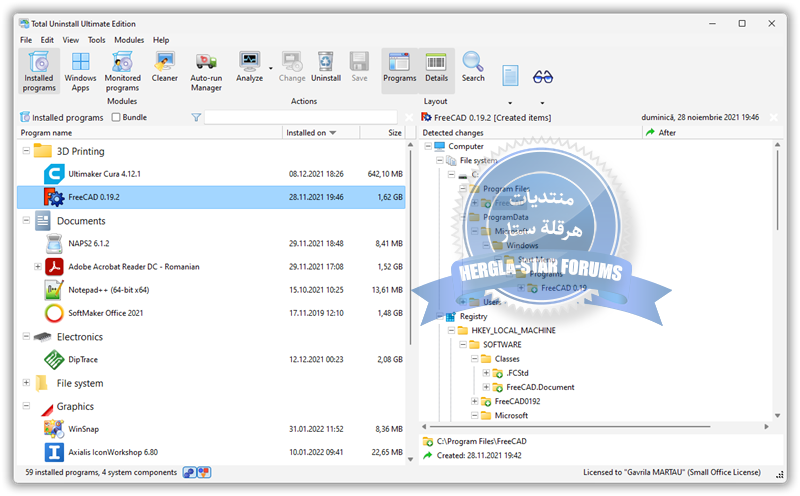
Task: Open the Help menu
Action: [x=161, y=40]
